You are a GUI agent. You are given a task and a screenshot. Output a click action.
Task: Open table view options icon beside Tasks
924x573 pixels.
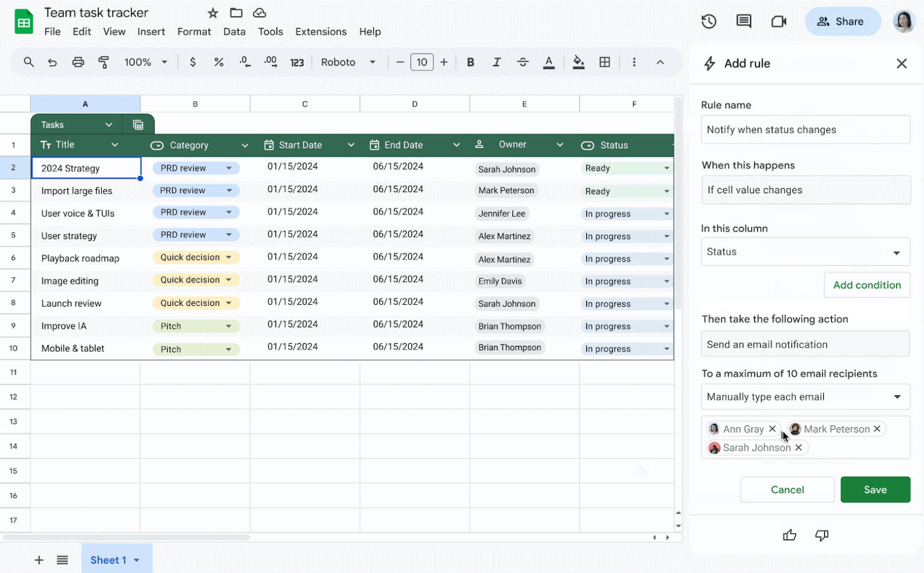point(138,125)
